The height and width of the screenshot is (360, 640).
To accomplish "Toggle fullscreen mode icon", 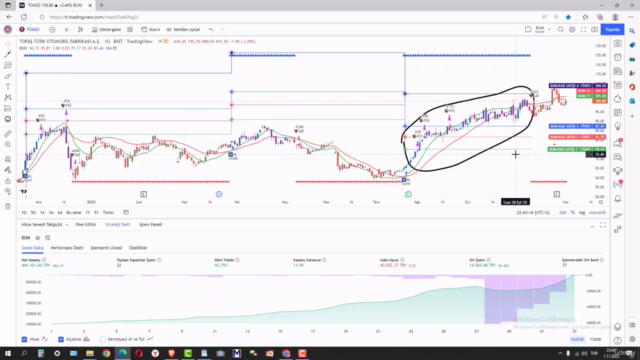I will coord(583,29).
